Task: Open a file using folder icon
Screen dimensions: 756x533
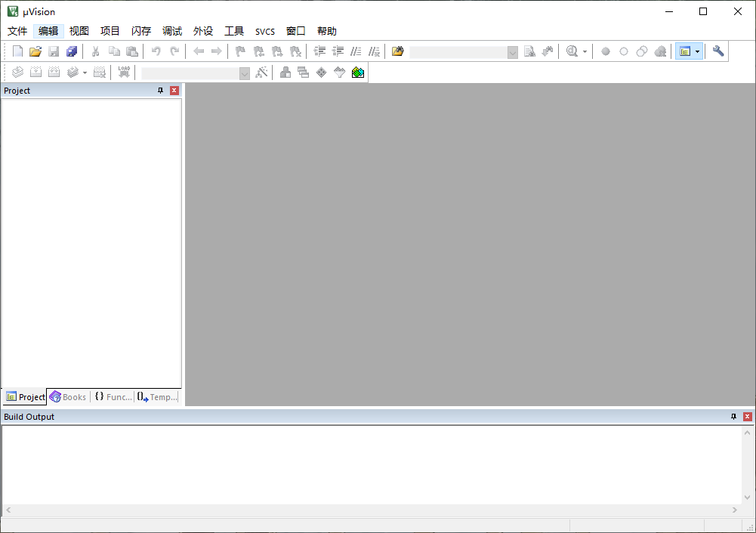Action: [35, 51]
